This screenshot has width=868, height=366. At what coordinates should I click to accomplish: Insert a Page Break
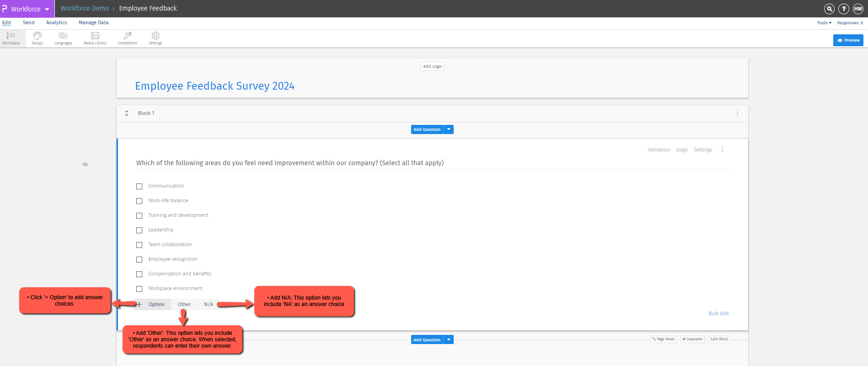pyautogui.click(x=664, y=339)
